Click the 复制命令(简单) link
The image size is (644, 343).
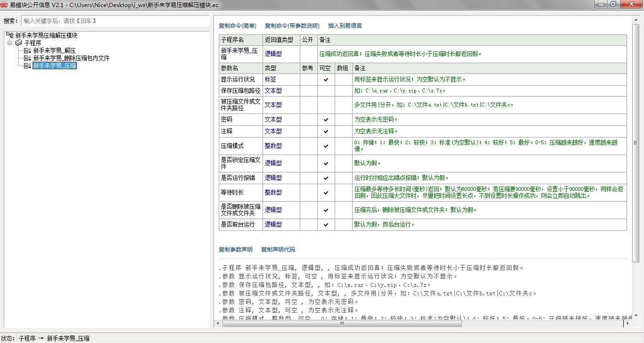pos(238,26)
